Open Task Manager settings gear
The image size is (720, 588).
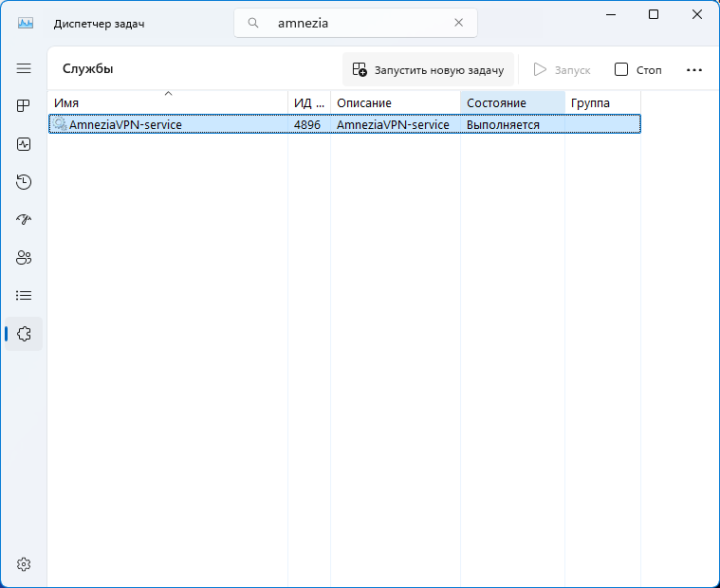(24, 564)
